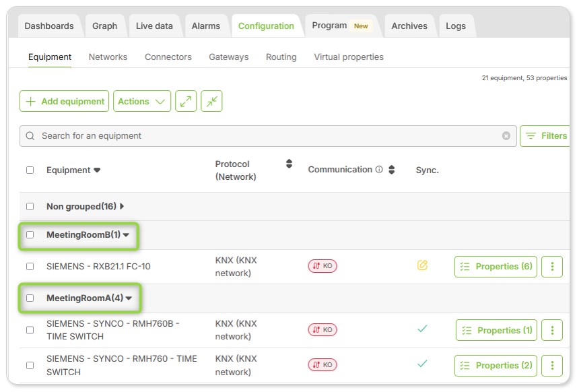Click the collapse all groups icon button
Viewport: 577px width, 392px height.
[x=211, y=101]
